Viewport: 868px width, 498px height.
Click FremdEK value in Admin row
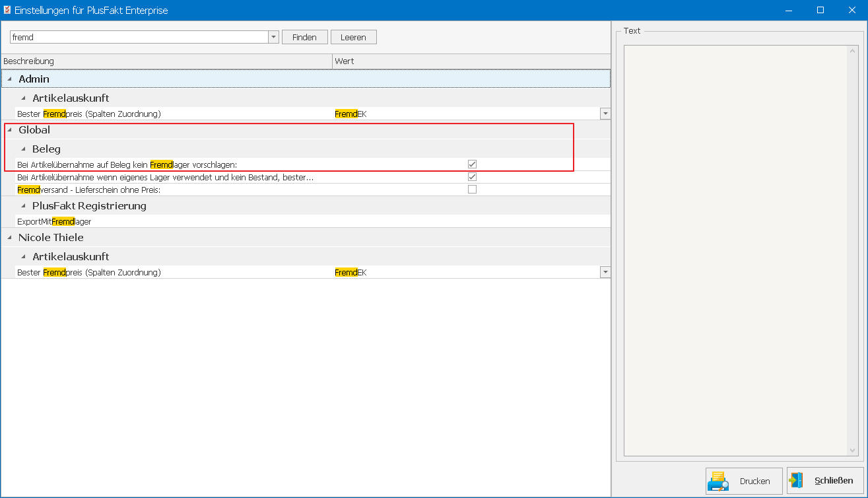pyautogui.click(x=351, y=114)
